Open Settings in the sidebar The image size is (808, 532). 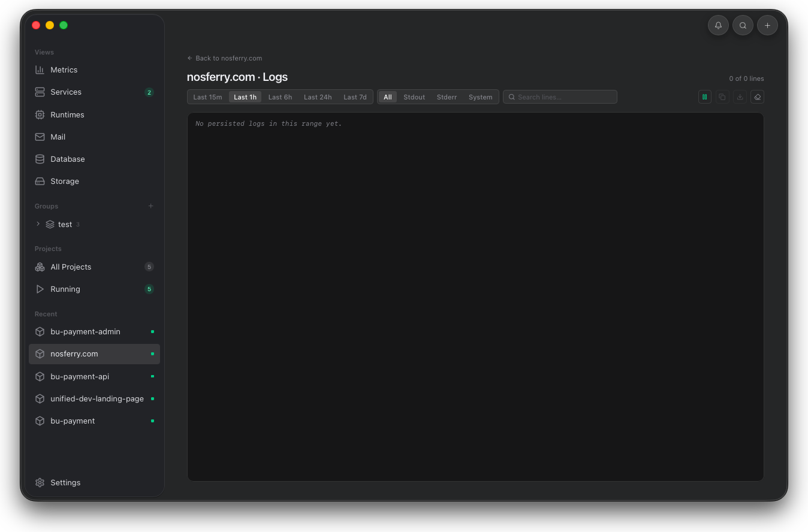pos(94,482)
